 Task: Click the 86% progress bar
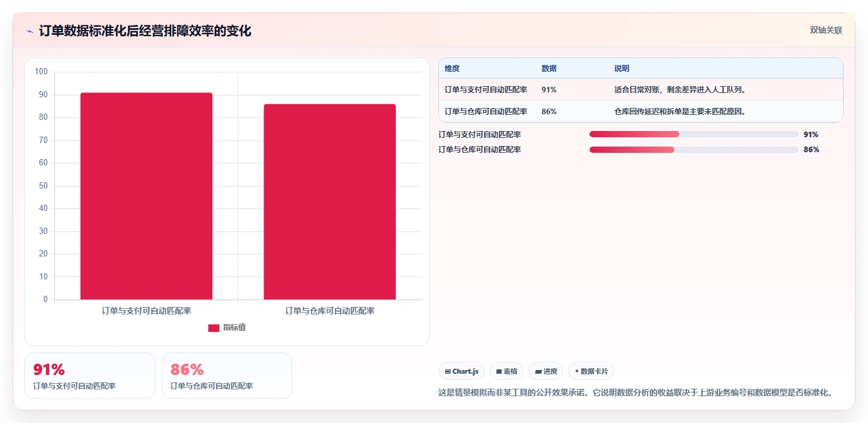tap(694, 149)
